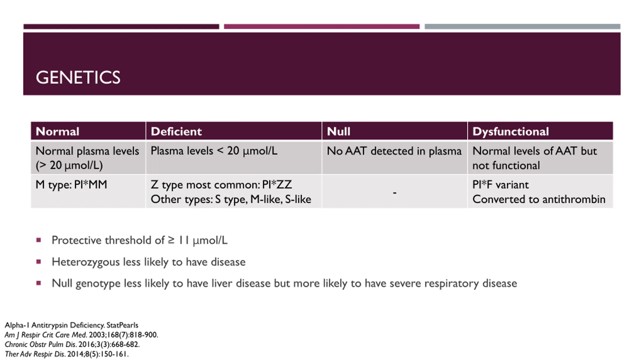Select the 'M type: PI*MM' cell
The image size is (644, 362).
coord(71,185)
